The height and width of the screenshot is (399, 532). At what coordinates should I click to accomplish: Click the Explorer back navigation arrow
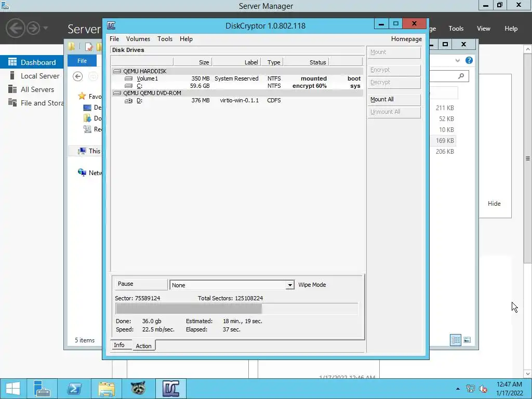pos(78,77)
